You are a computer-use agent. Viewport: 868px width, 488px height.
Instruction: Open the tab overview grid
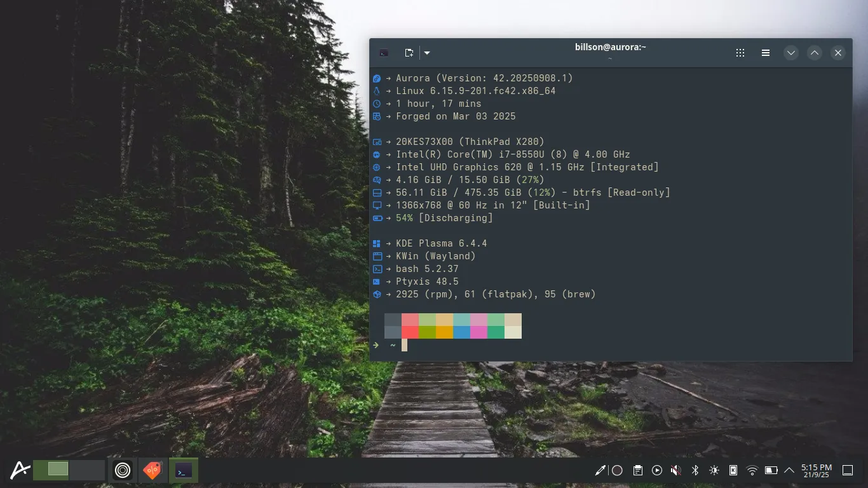[x=740, y=53]
